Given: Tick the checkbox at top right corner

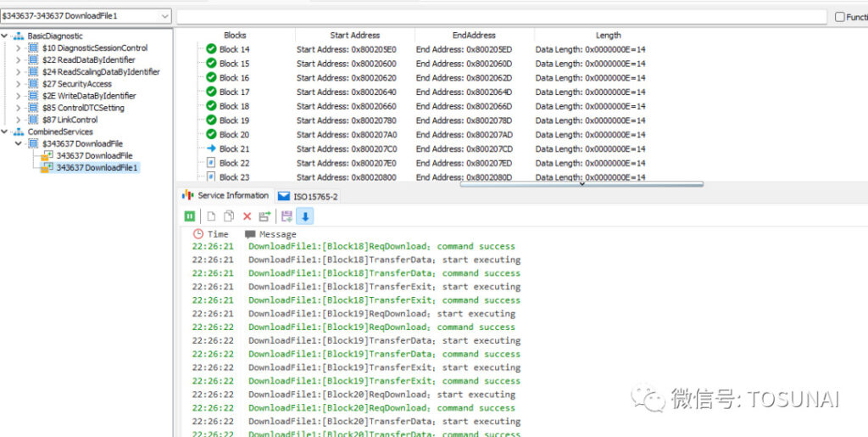Looking at the screenshot, I should [839, 17].
